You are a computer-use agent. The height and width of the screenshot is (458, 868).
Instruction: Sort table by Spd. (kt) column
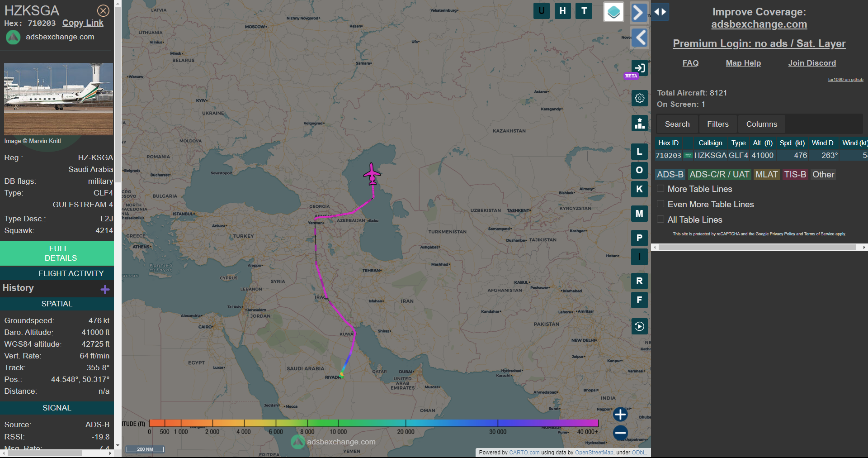coord(792,143)
